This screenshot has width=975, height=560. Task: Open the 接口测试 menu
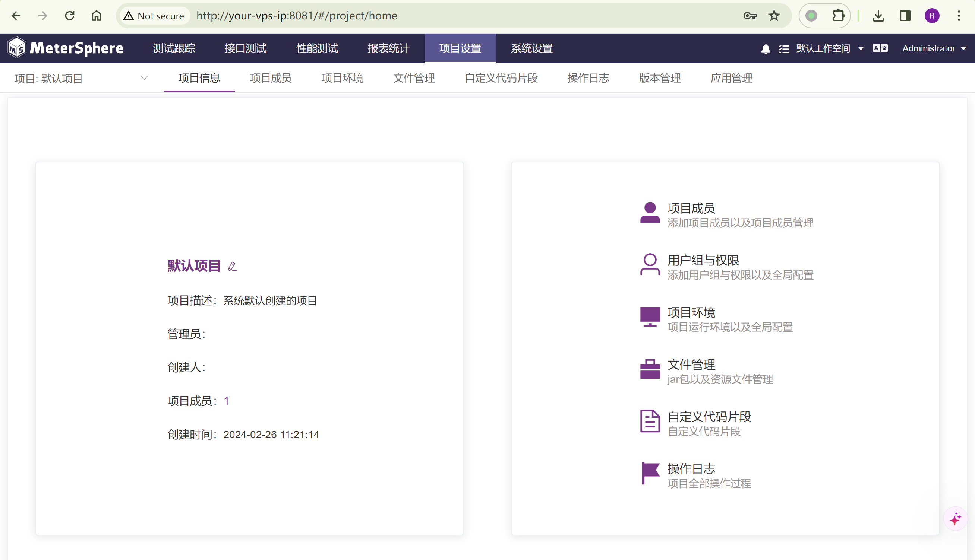tap(245, 48)
